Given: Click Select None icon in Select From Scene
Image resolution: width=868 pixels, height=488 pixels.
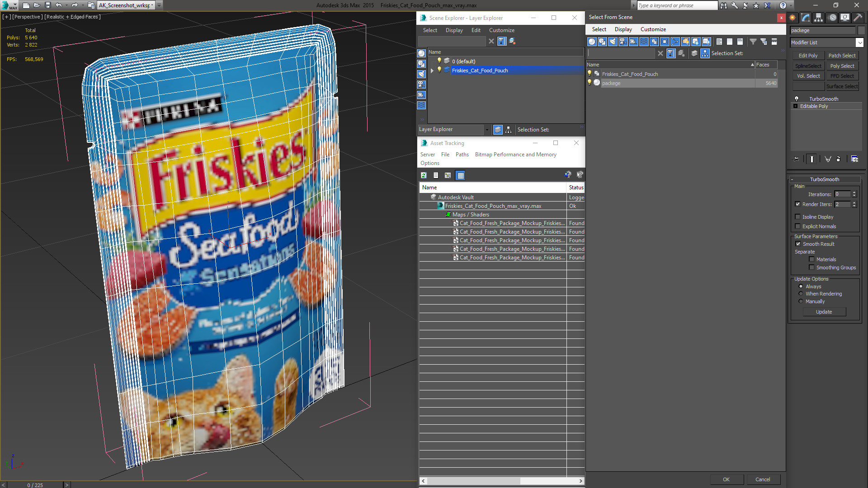Looking at the screenshot, I should pyautogui.click(x=730, y=42).
